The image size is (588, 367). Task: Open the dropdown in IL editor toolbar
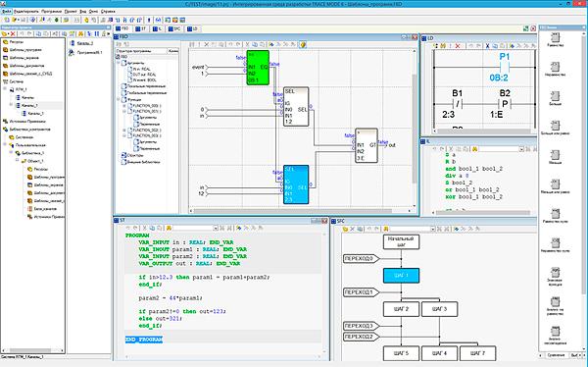pos(521,149)
